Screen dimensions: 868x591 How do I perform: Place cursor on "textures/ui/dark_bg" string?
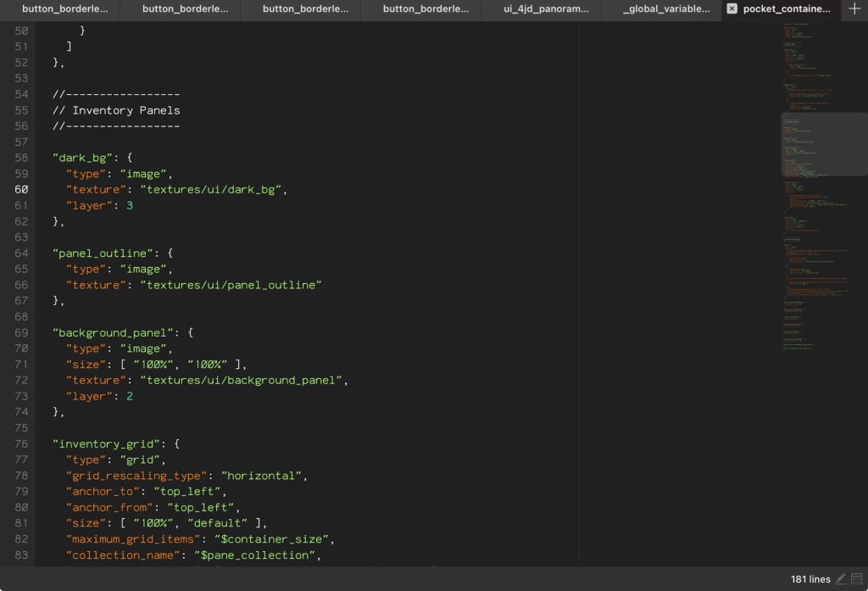pos(211,189)
